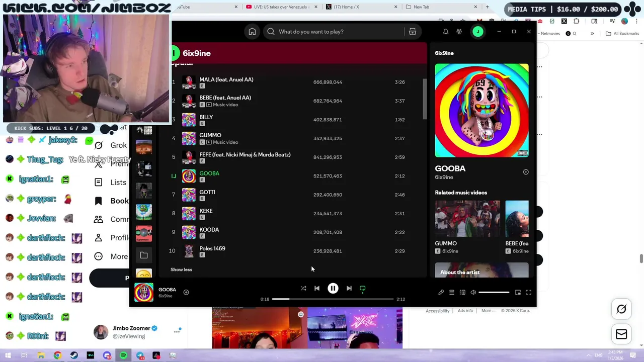Open the X Messages envelope button

tap(621, 334)
